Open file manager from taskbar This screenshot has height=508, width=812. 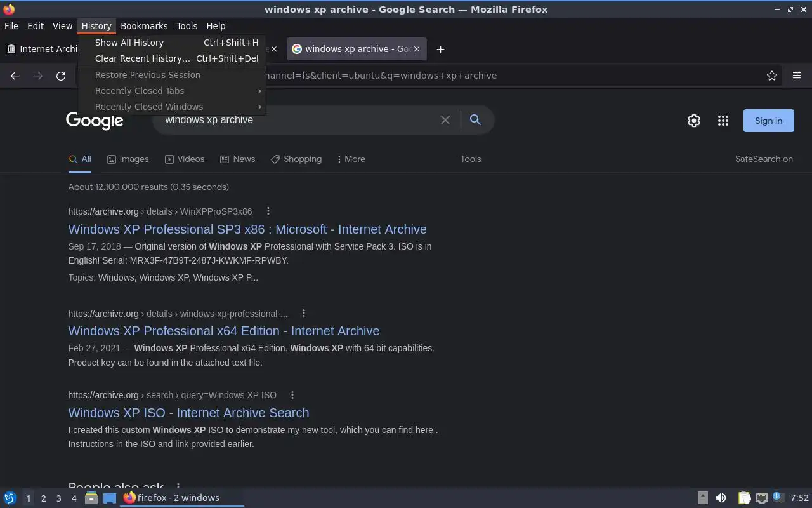tap(91, 498)
